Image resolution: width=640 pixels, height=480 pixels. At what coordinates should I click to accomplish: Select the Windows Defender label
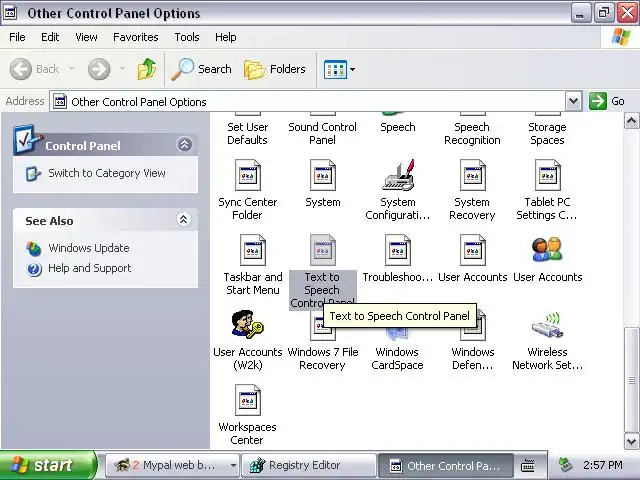click(x=473, y=358)
